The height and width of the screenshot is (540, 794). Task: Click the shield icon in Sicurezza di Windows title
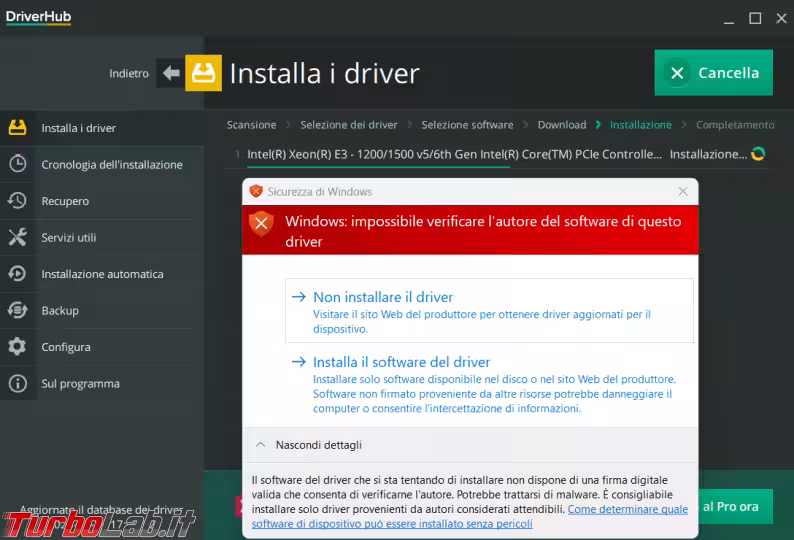tap(256, 191)
